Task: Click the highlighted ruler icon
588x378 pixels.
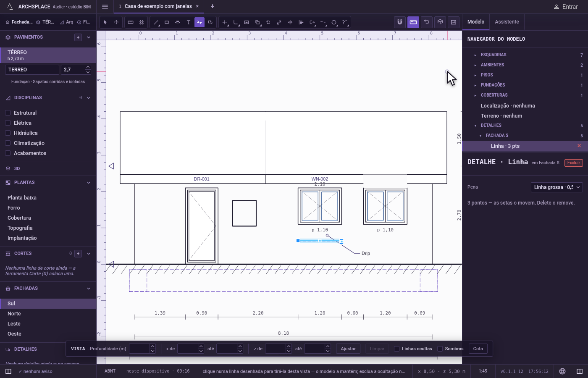Action: point(413,22)
